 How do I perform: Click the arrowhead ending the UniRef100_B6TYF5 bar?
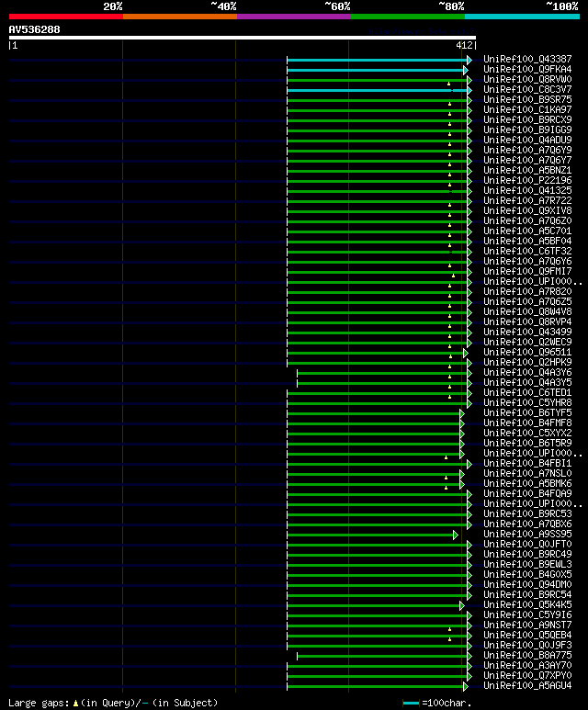[461, 414]
